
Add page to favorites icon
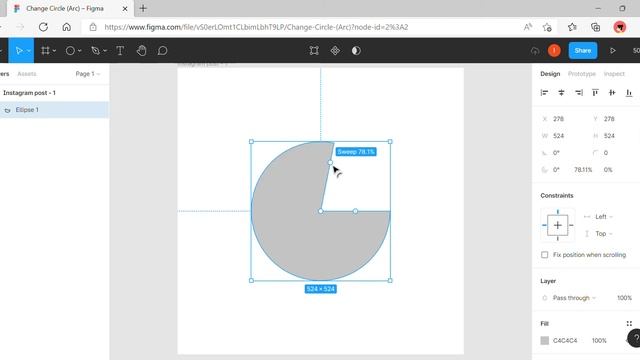[x=547, y=27]
